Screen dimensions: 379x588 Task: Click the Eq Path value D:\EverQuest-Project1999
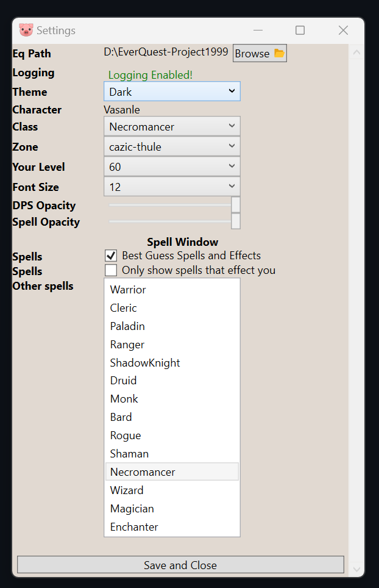[x=166, y=52]
